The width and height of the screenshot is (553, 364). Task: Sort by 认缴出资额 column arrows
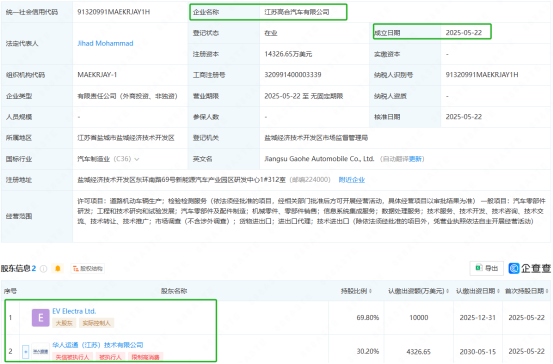tap(448, 291)
